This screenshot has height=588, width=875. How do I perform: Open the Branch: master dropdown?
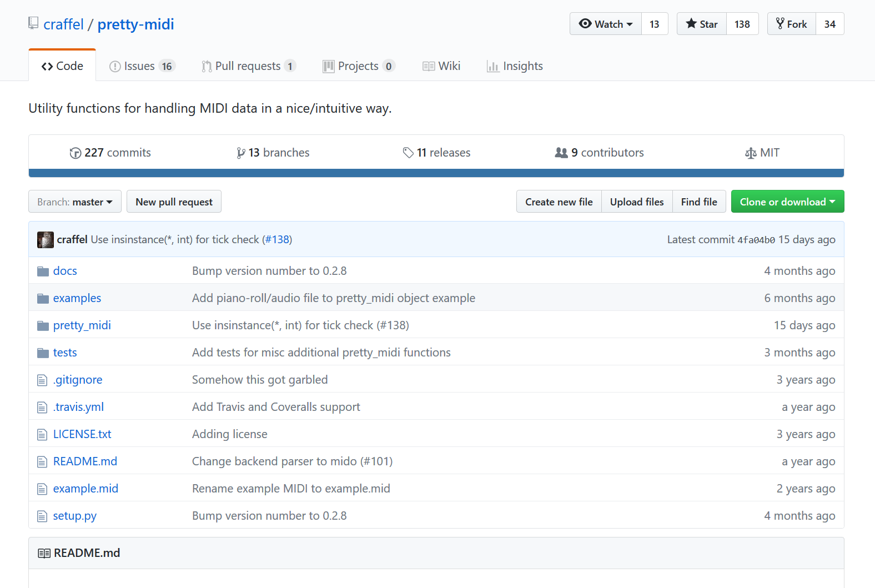pyautogui.click(x=75, y=202)
